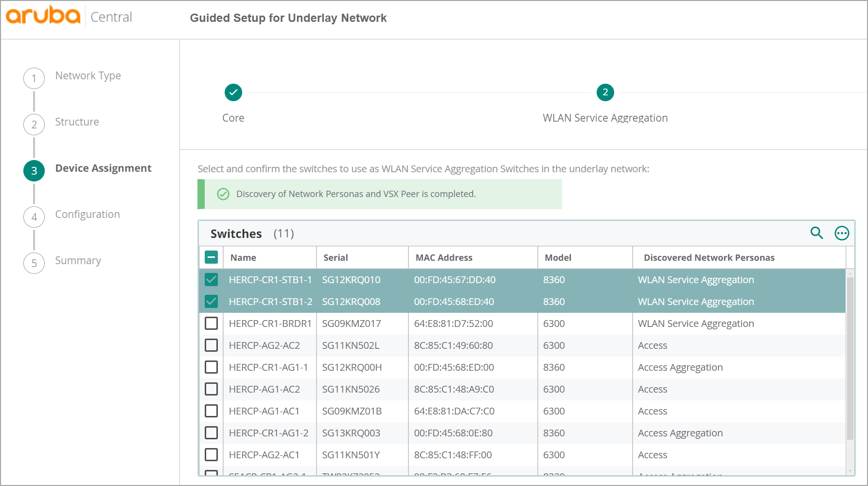Click MAC address 00:FD:45:67:DD:40

click(455, 280)
